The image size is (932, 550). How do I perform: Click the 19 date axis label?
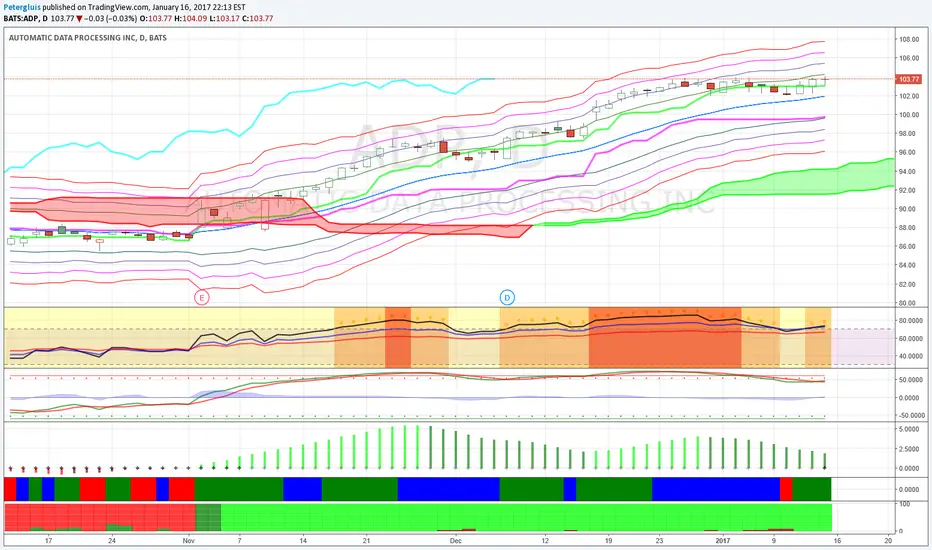pos(608,540)
